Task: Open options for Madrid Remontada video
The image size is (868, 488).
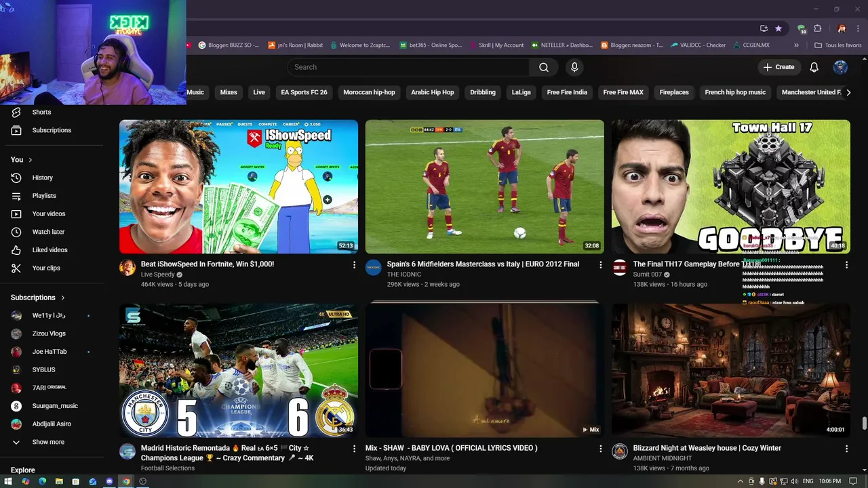Action: pyautogui.click(x=354, y=449)
